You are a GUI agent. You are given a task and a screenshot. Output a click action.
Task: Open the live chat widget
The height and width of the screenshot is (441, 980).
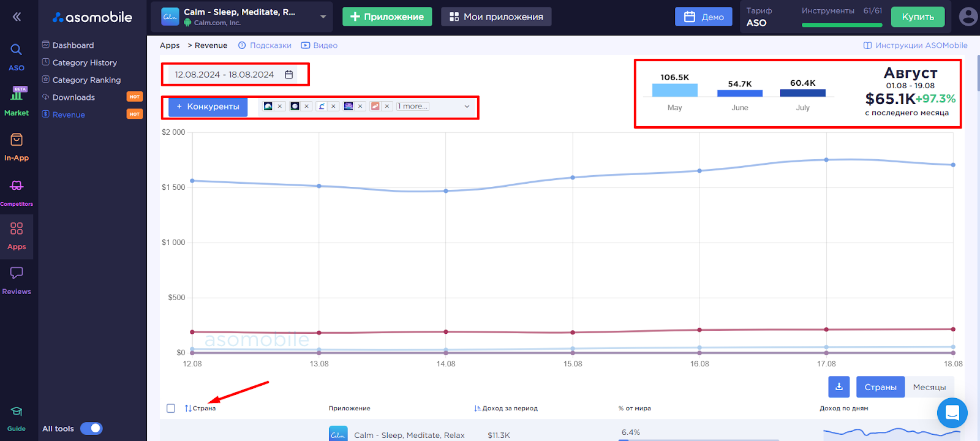click(x=952, y=413)
